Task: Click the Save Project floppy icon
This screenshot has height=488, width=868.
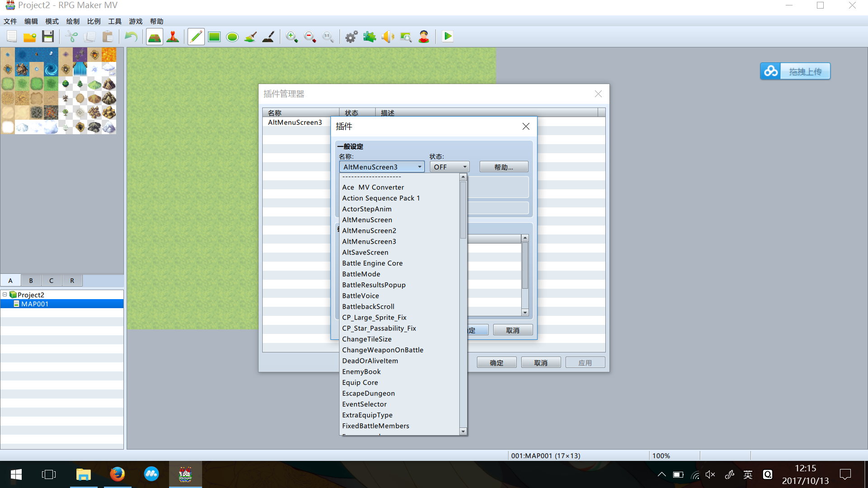Action: [48, 37]
